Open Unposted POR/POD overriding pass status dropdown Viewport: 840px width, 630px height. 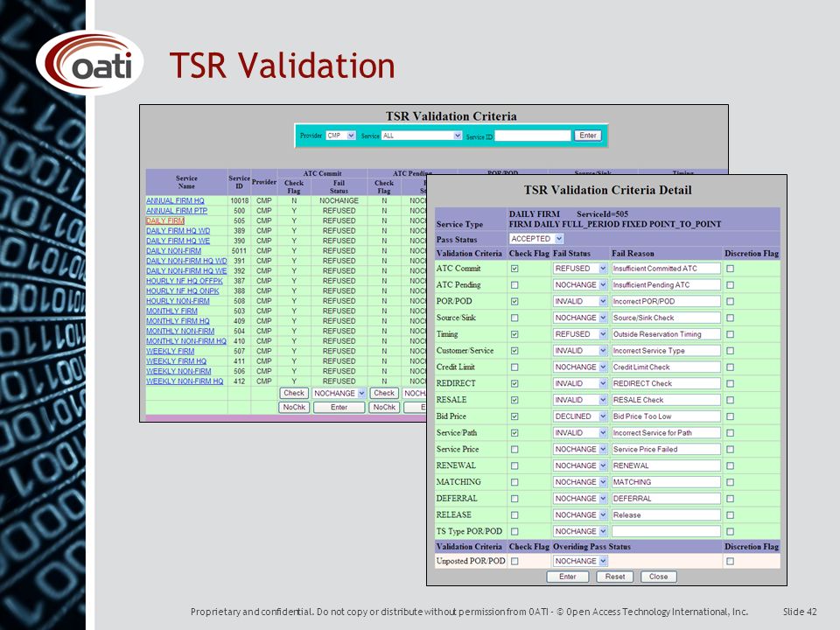[579, 561]
